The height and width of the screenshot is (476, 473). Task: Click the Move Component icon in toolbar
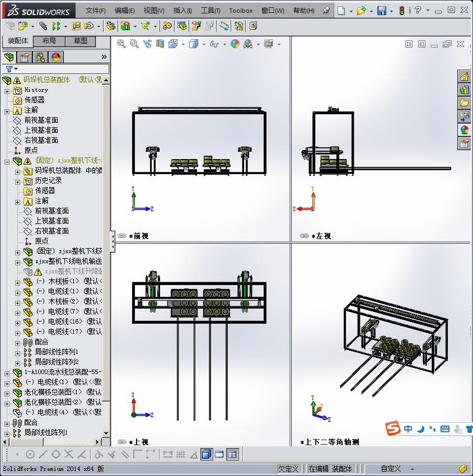coord(89,26)
